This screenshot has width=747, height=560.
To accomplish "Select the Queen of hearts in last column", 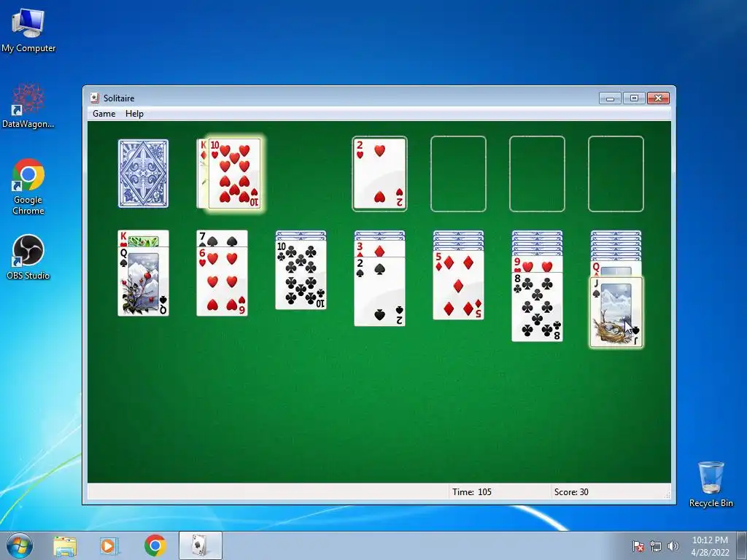I will (x=616, y=269).
